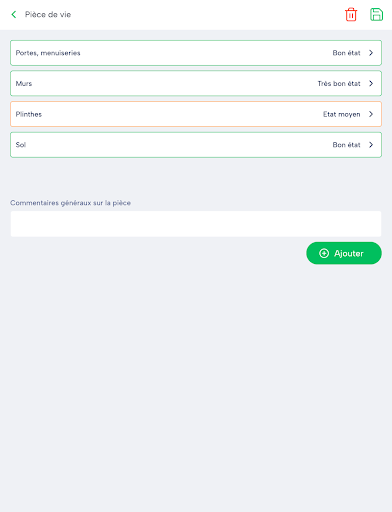Click the Ajouter button

point(344,253)
